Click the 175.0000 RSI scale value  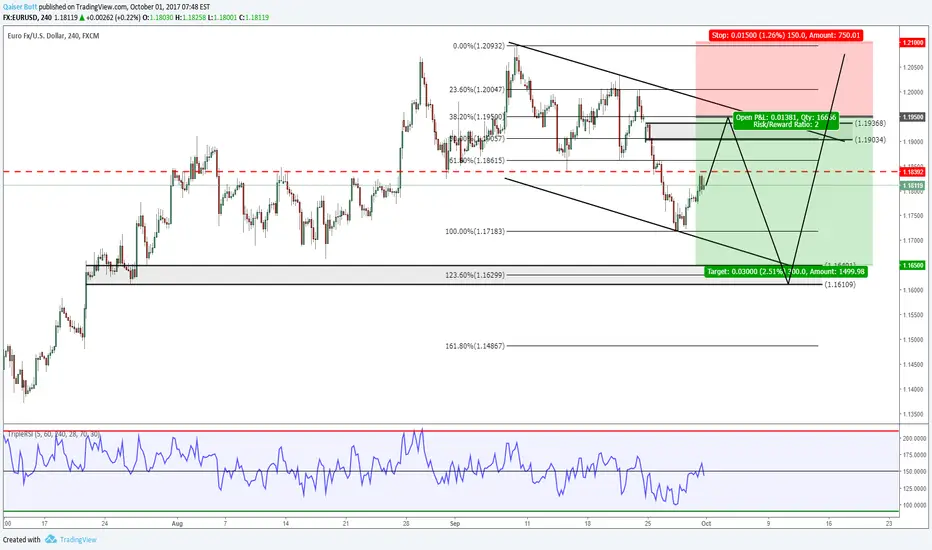[x=914, y=455]
